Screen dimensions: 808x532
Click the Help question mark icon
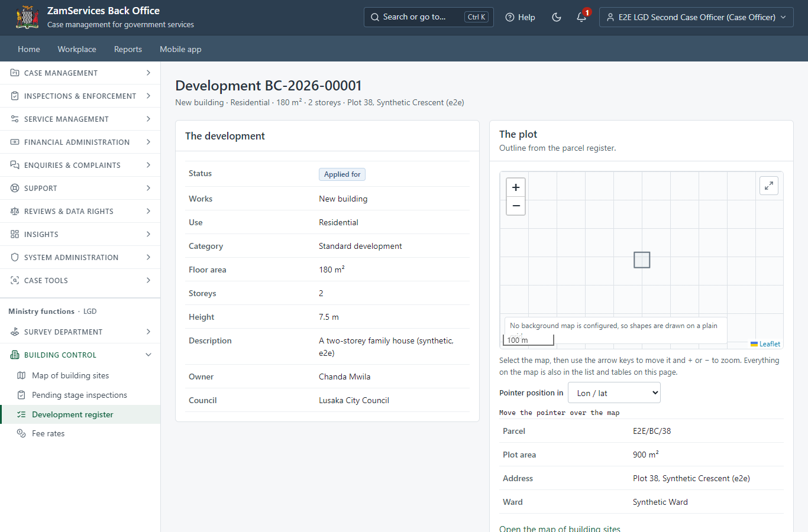point(510,17)
